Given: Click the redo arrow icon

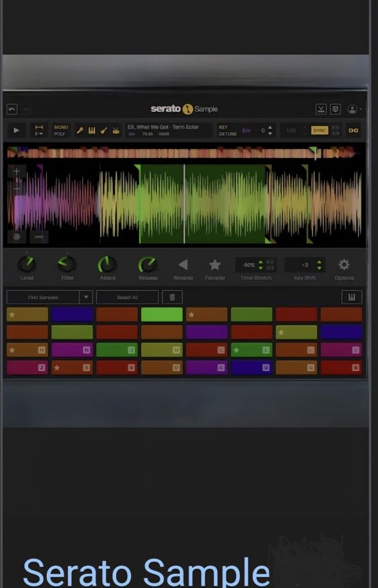Looking at the screenshot, I should [x=26, y=110].
